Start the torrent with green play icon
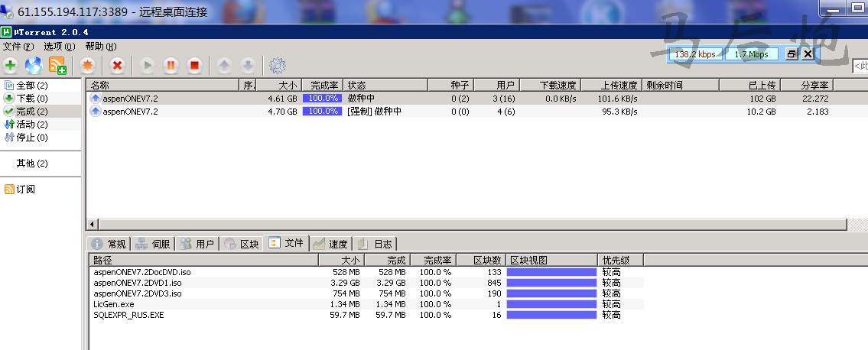 click(x=147, y=66)
